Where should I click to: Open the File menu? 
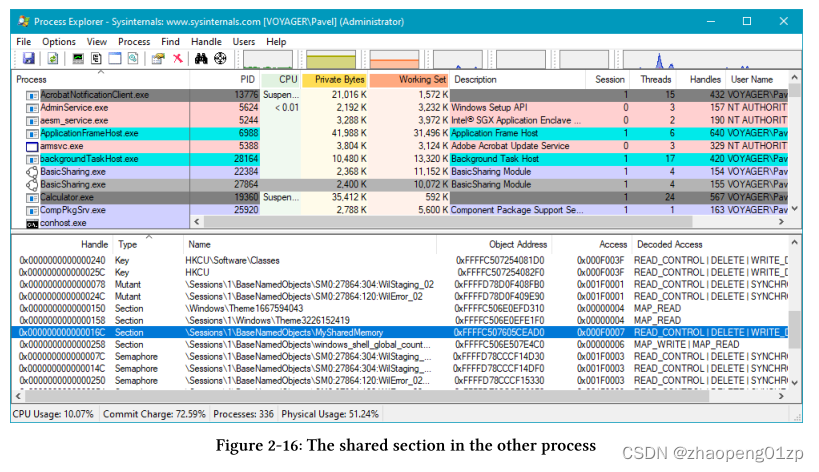click(24, 42)
